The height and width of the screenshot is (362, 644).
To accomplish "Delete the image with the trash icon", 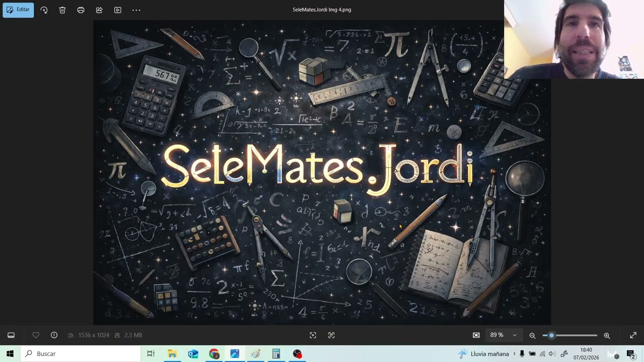I will point(62,10).
